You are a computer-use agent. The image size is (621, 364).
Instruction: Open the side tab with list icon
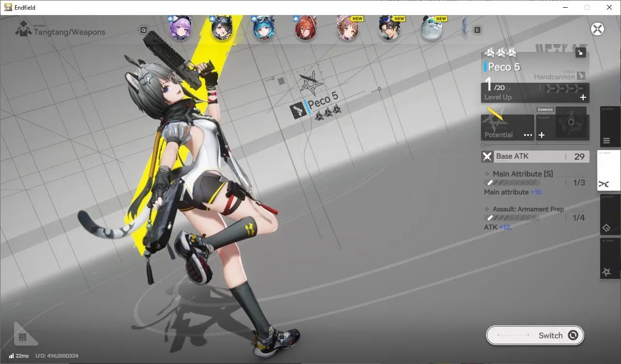point(610,127)
